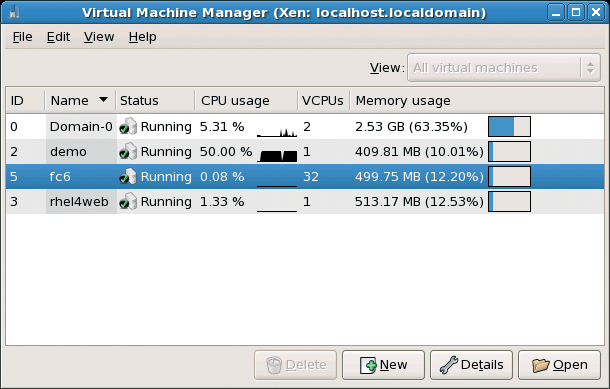This screenshot has width=610, height=389.
Task: Click the demo running status icon
Action: pyautogui.click(x=128, y=151)
